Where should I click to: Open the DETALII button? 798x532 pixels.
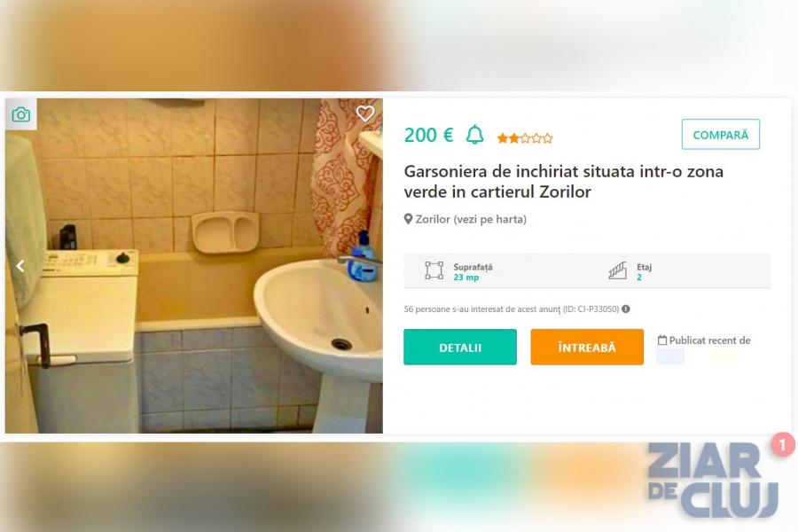[460, 348]
